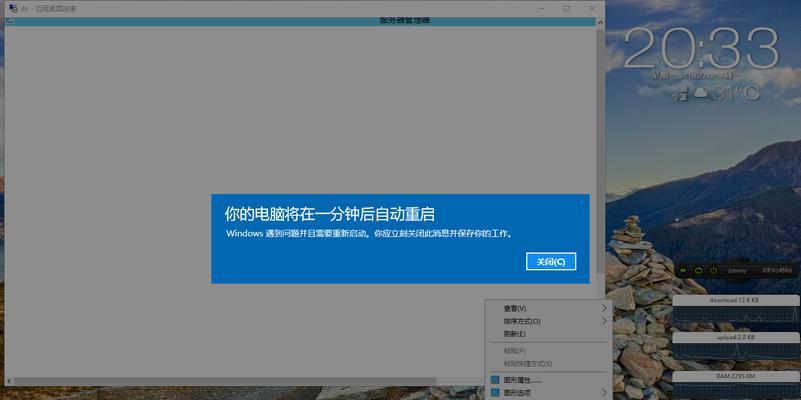
Task: Open the 查看(V) context menu entry
Action: click(x=548, y=309)
